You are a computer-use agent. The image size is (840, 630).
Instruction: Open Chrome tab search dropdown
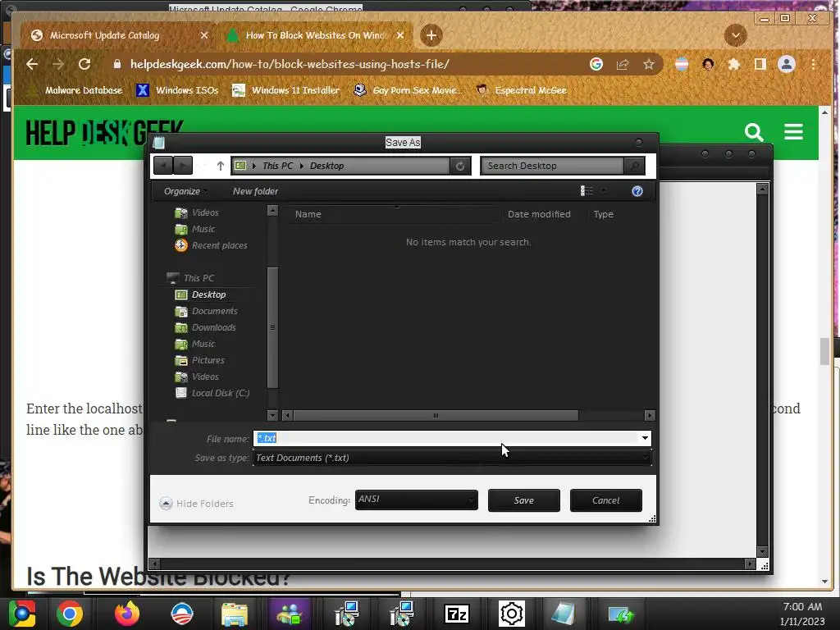[x=736, y=35]
